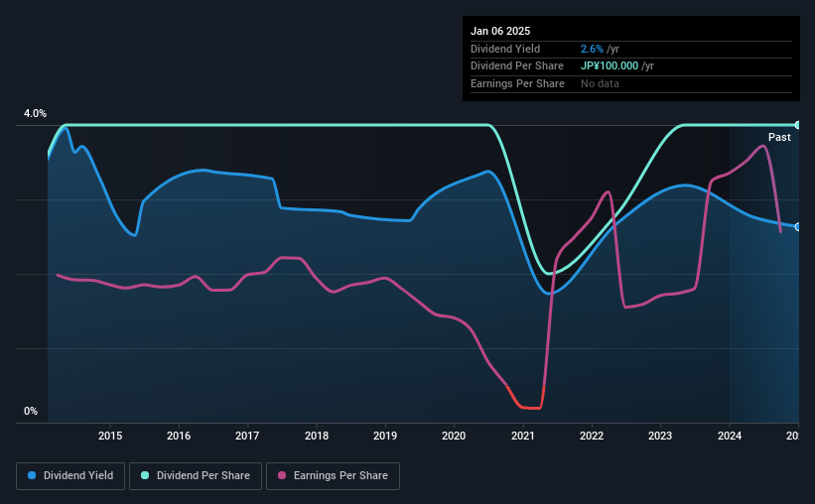This screenshot has width=815, height=504.
Task: Click the 2022 x-axis label
Action: click(x=592, y=436)
